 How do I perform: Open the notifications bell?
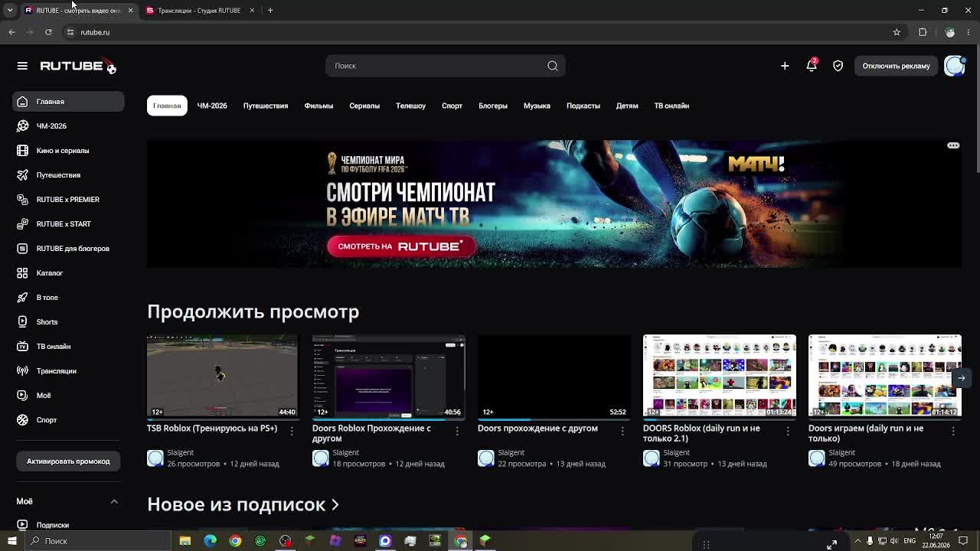(812, 66)
